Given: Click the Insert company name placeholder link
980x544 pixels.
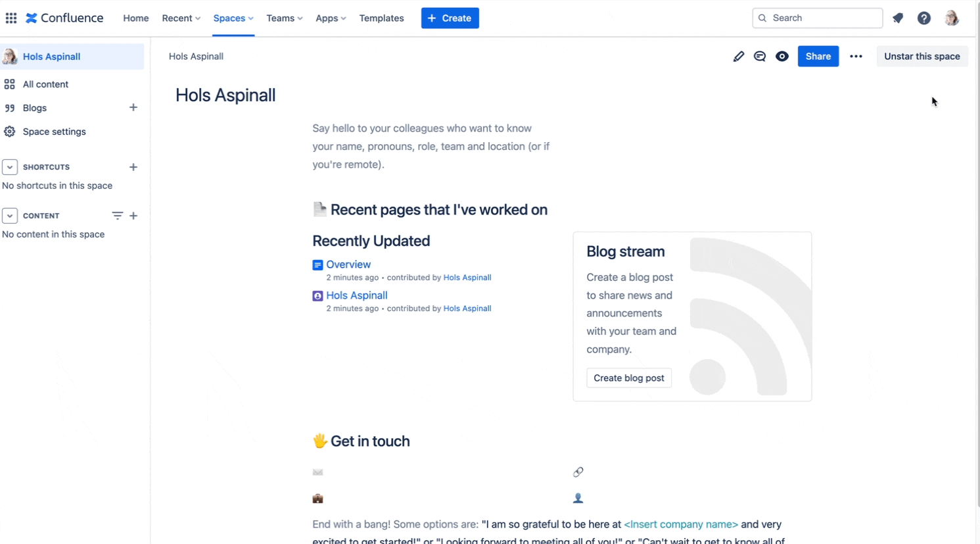Looking at the screenshot, I should (x=681, y=524).
